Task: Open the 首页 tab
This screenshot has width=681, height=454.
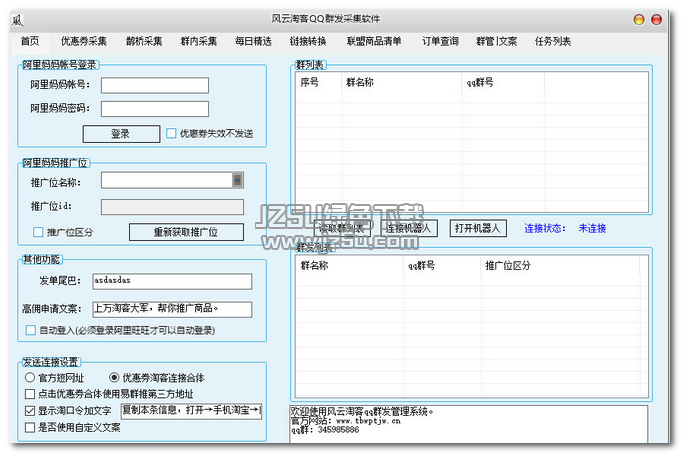Action: pyautogui.click(x=30, y=41)
